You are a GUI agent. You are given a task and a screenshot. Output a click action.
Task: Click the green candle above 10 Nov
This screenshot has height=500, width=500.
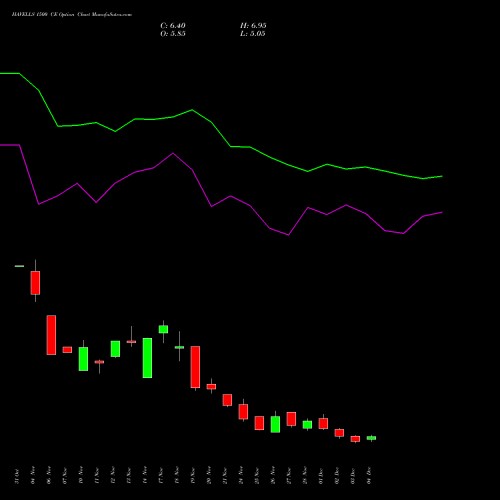83,359
